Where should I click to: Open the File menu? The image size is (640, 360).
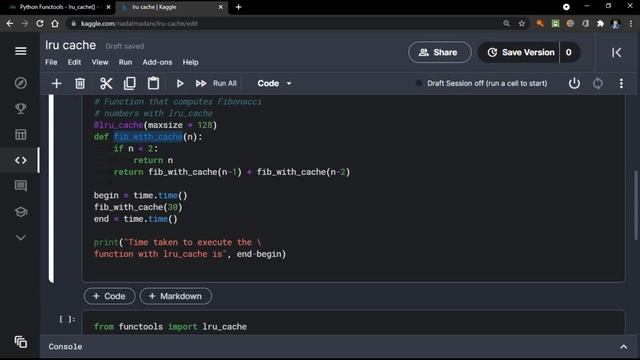51,62
